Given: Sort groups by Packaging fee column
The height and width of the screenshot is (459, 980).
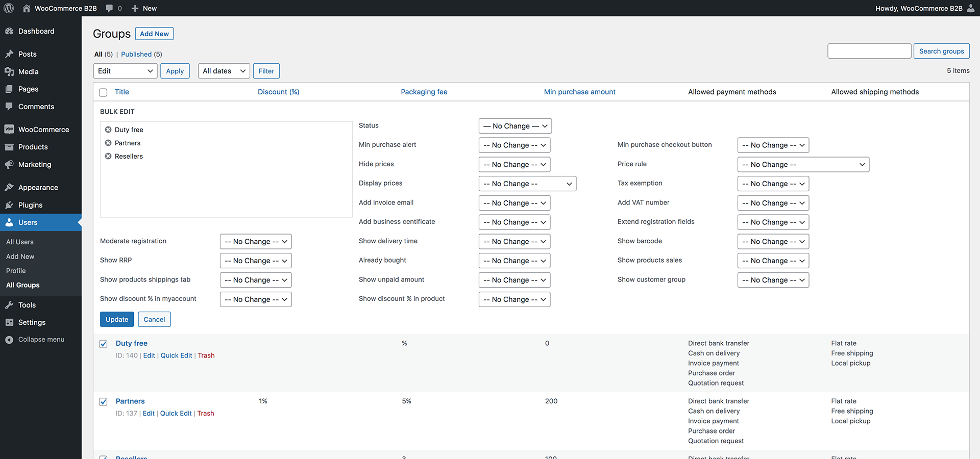Looking at the screenshot, I should point(424,92).
